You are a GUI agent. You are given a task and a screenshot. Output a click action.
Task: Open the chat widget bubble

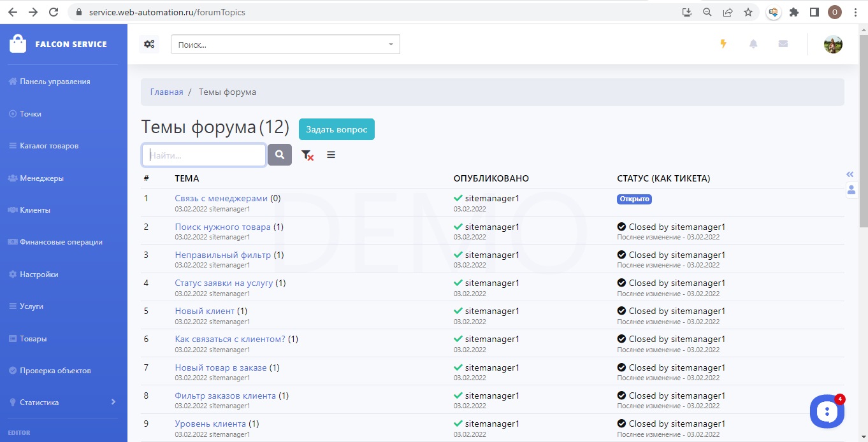[827, 411]
